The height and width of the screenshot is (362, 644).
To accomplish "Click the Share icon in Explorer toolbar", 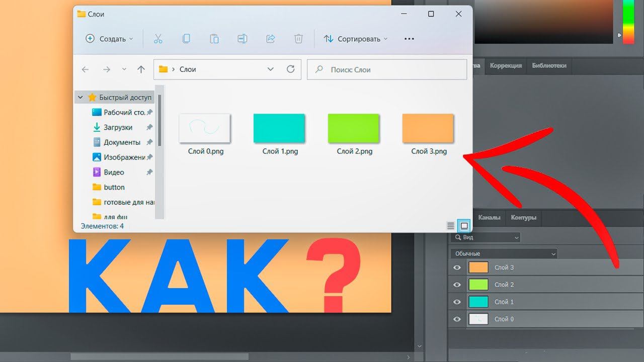I will coord(270,39).
